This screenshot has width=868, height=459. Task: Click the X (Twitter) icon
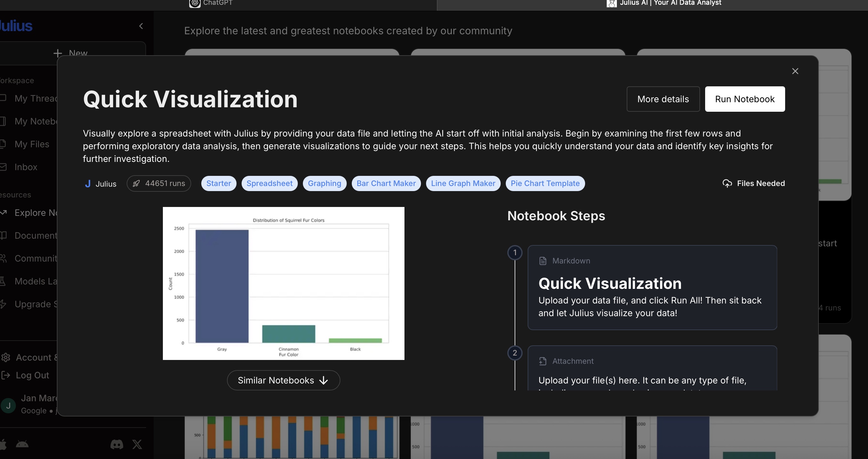coord(137,444)
